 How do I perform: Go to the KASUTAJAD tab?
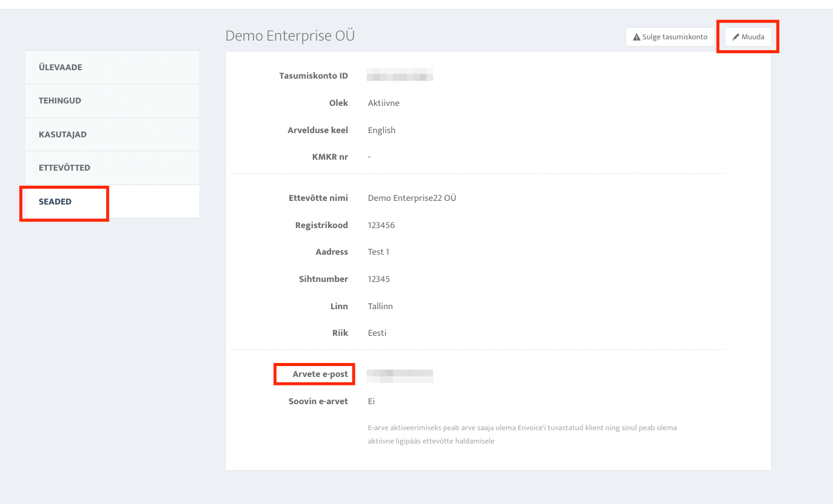point(62,134)
